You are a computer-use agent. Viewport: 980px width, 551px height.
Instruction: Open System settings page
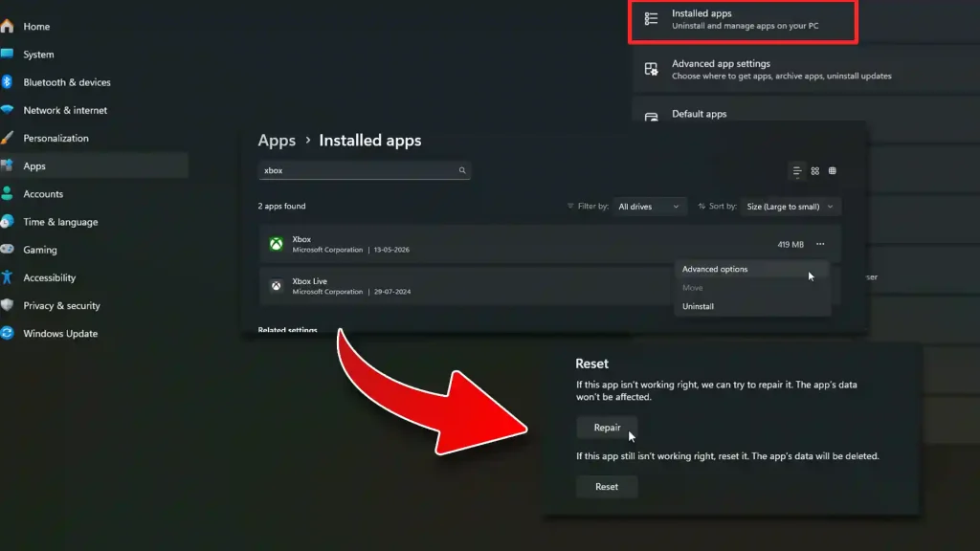click(38, 55)
